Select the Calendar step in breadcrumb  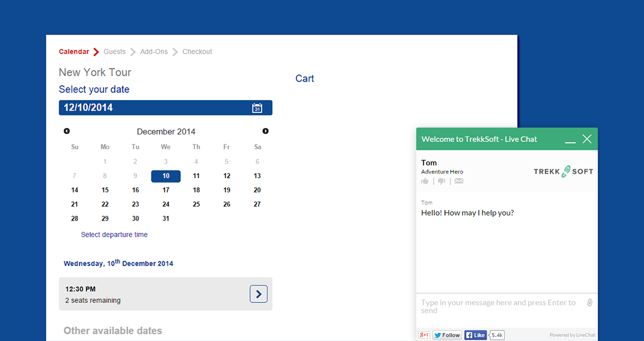click(x=74, y=52)
